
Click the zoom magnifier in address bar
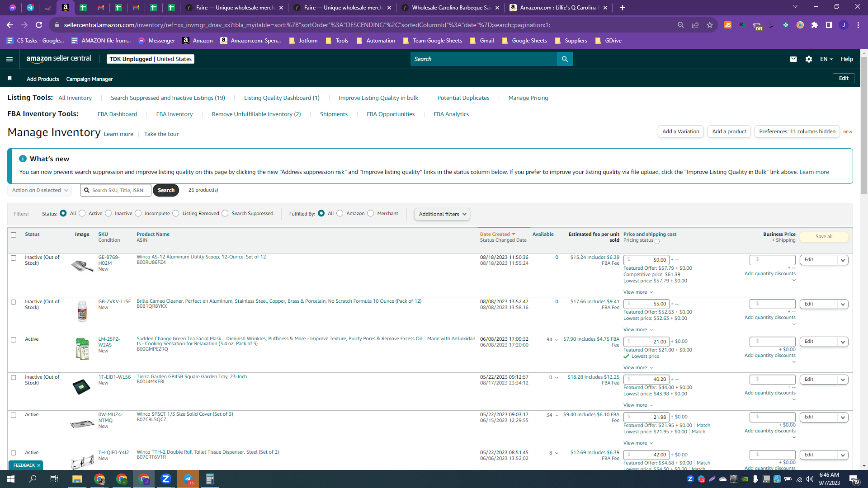(x=681, y=25)
